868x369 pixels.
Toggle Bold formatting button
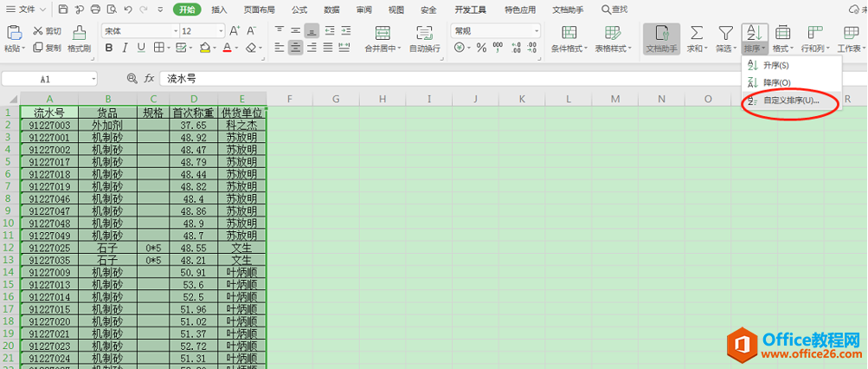coord(109,48)
